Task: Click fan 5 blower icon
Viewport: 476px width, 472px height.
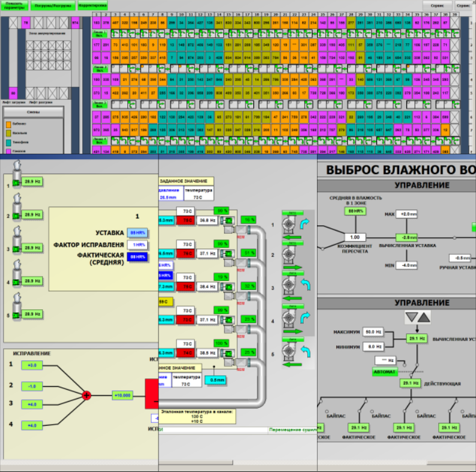Action: coord(288,351)
